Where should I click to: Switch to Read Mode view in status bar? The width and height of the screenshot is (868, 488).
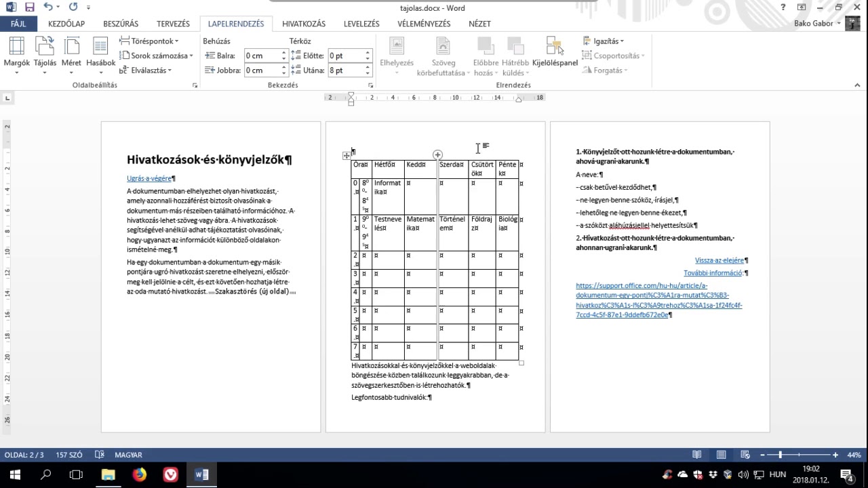[x=696, y=455]
